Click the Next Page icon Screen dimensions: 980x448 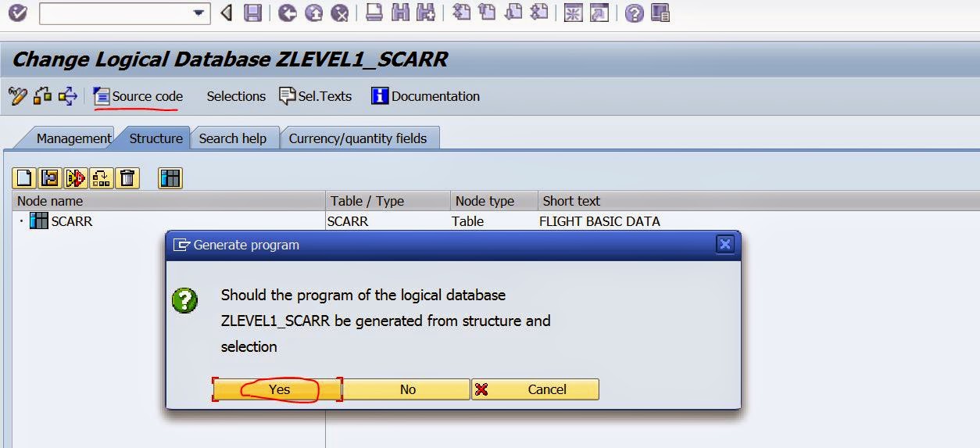(x=513, y=13)
